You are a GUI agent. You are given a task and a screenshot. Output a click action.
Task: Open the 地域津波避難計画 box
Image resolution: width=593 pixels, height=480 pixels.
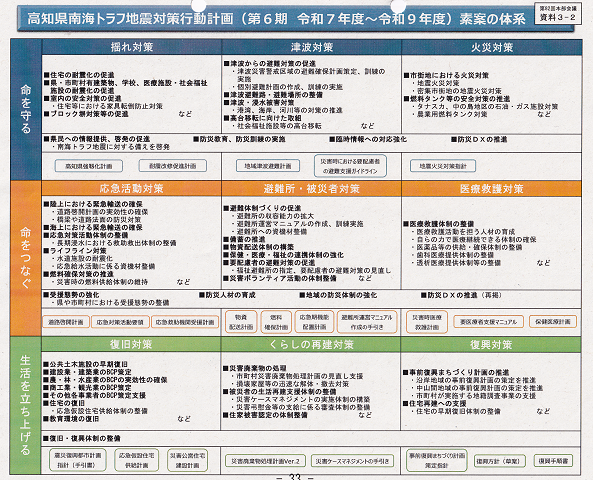pos(268,166)
